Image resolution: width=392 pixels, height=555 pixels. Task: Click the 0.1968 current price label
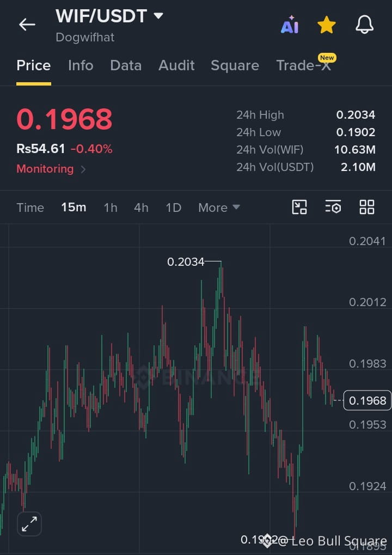click(x=367, y=400)
